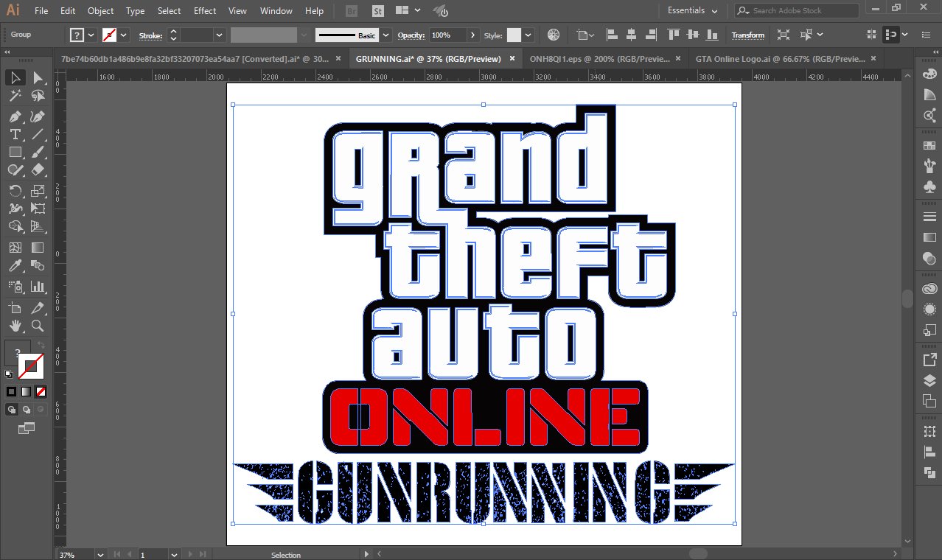
Task: Click the Transform button in control bar
Action: click(747, 35)
